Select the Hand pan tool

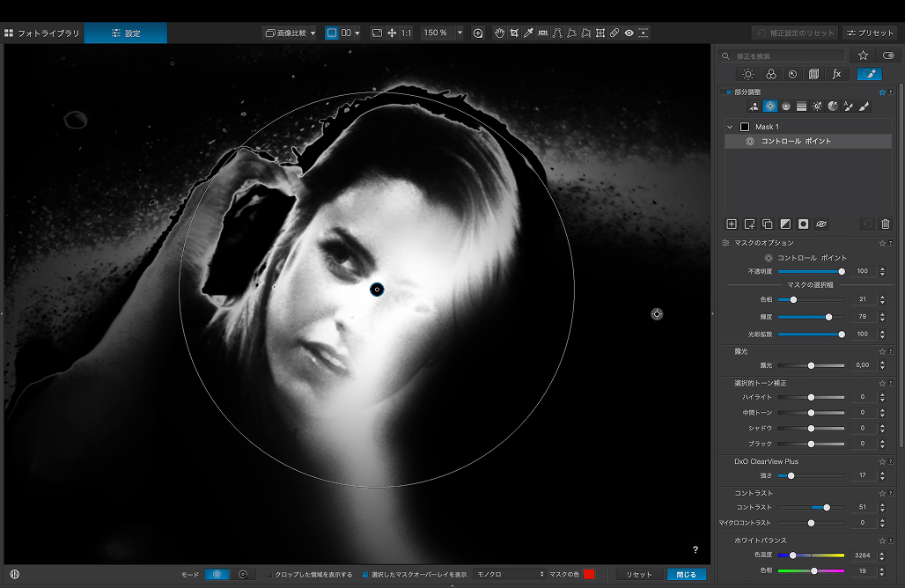[499, 33]
